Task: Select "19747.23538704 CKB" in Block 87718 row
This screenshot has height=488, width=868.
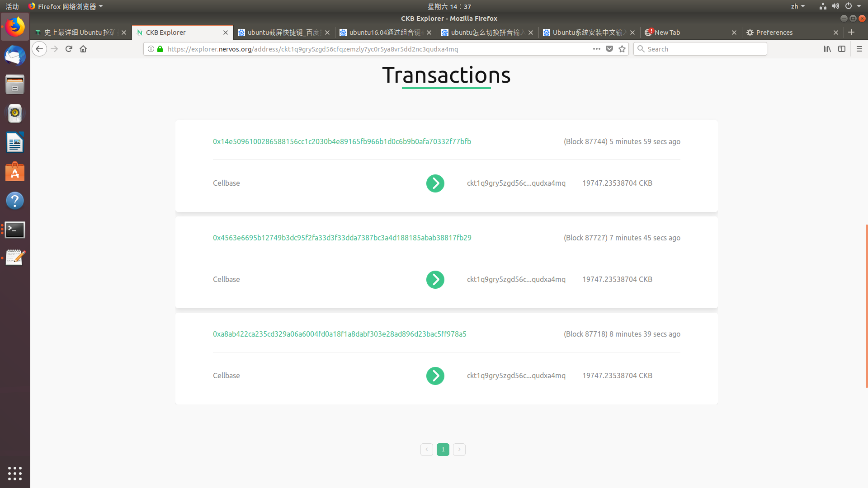Action: pos(617,375)
